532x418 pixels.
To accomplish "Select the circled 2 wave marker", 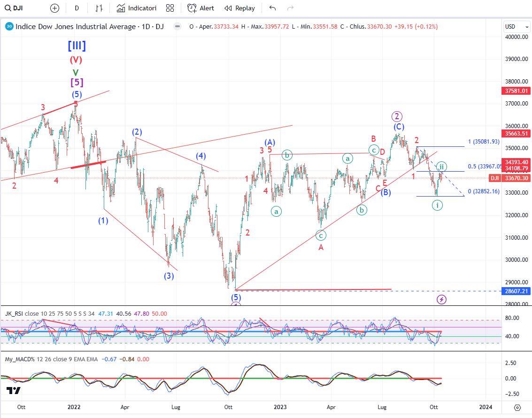I will tap(397, 117).
